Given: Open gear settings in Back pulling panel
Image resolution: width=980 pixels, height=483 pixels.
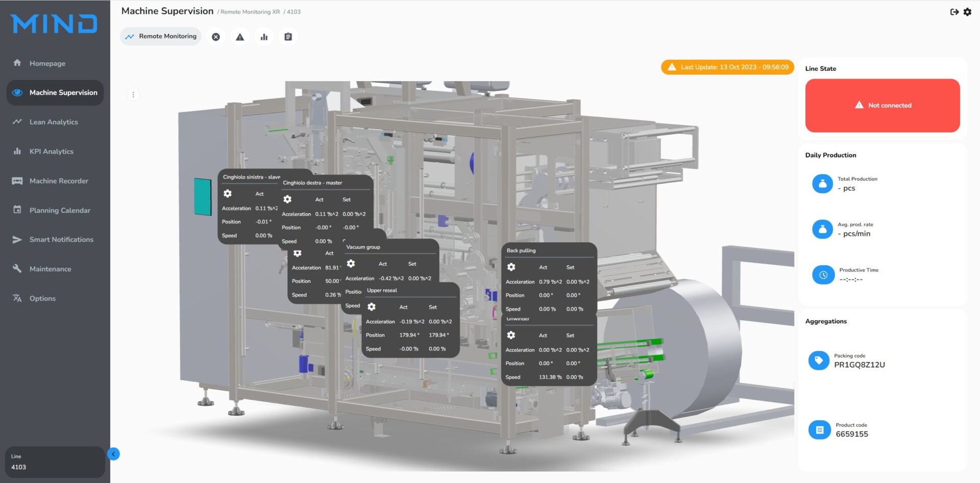Looking at the screenshot, I should 511,267.
